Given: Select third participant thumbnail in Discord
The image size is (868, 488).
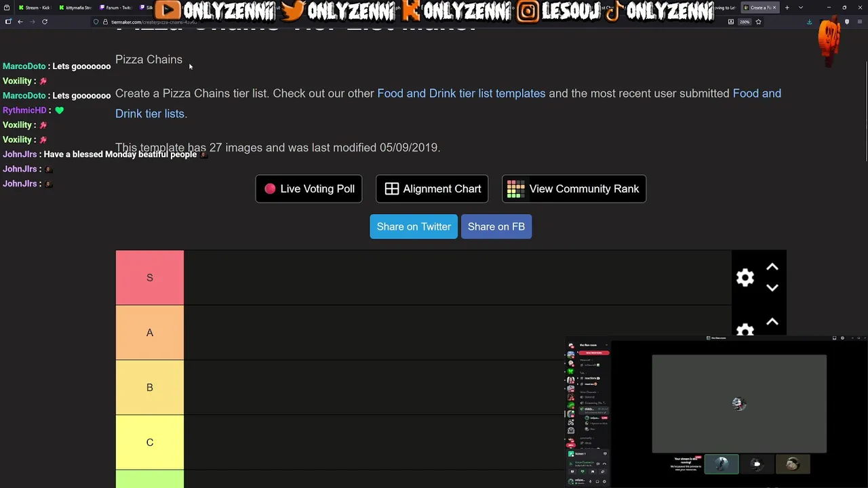Looking at the screenshot, I should coord(793,464).
